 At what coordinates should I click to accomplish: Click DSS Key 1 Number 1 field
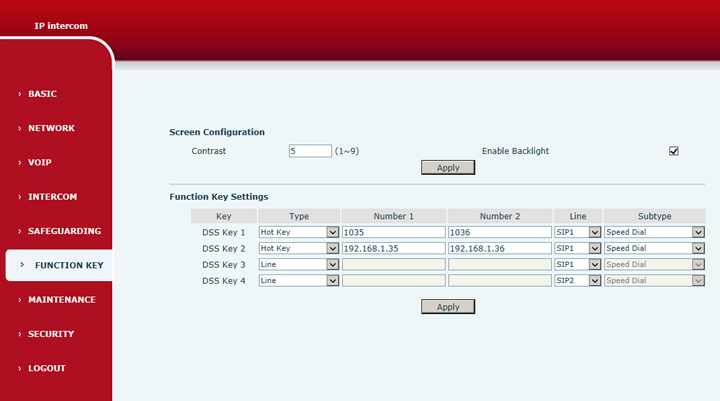[394, 232]
